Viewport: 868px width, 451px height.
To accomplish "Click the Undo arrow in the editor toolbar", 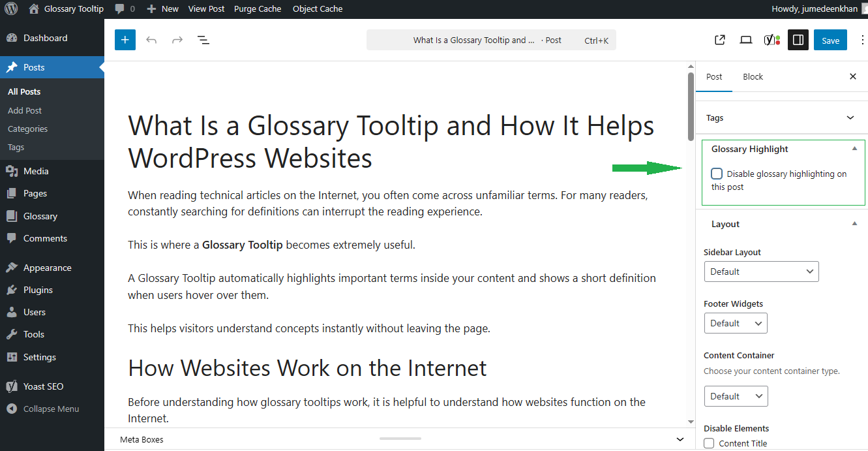I will [151, 40].
